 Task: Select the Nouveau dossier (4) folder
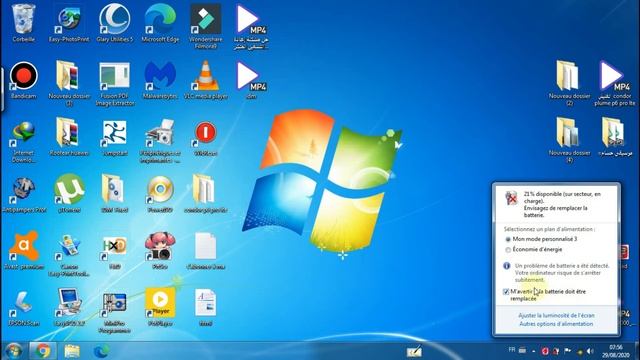click(569, 140)
